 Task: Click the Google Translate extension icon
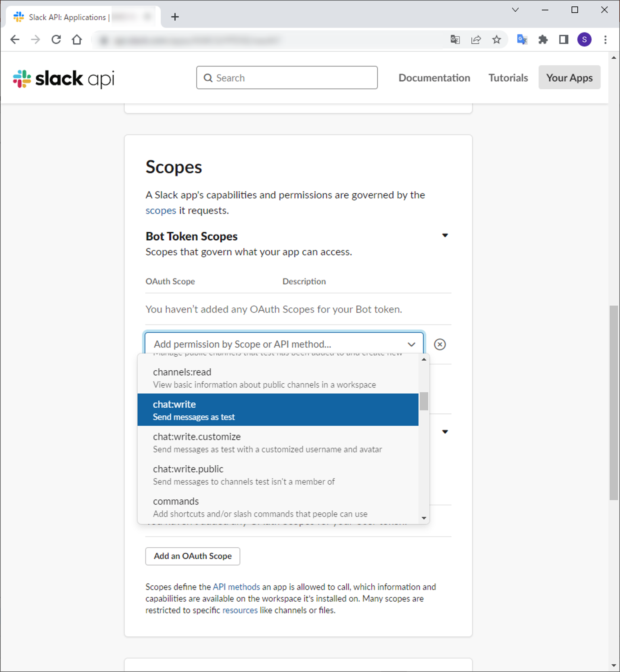pyautogui.click(x=522, y=40)
